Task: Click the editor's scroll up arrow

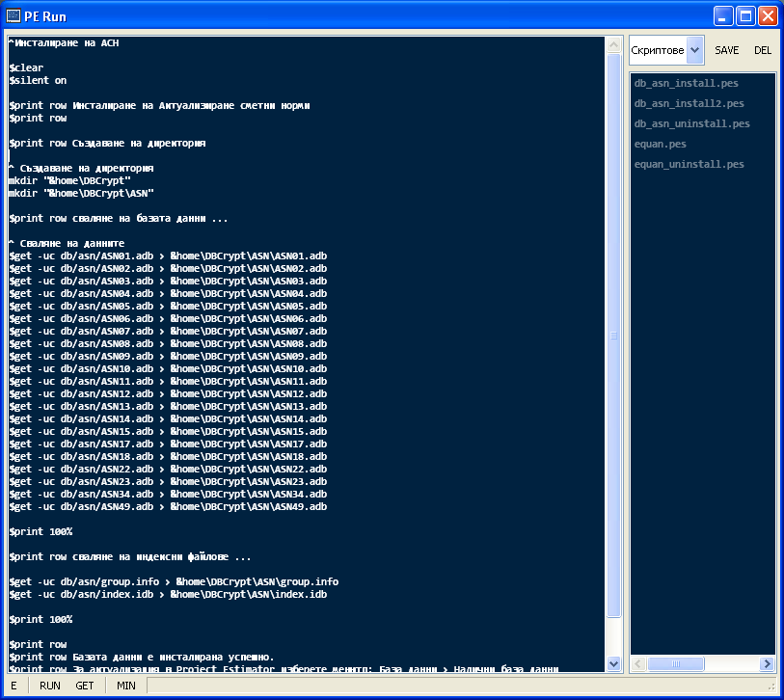Action: (614, 44)
